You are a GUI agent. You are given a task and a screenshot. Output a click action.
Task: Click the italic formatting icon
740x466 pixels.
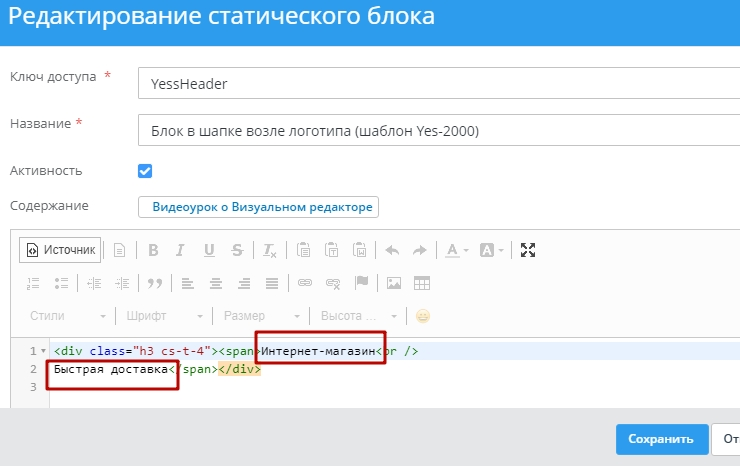[x=181, y=250]
